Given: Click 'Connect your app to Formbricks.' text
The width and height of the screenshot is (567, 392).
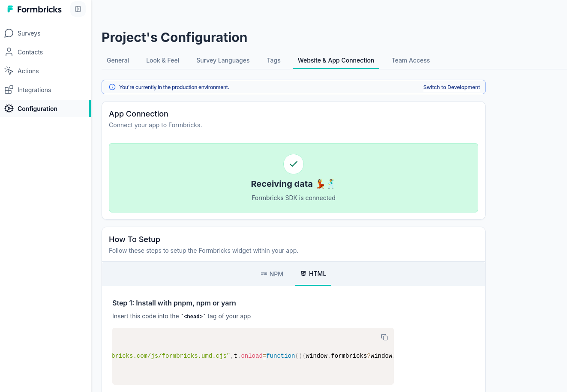Looking at the screenshot, I should pos(155,125).
